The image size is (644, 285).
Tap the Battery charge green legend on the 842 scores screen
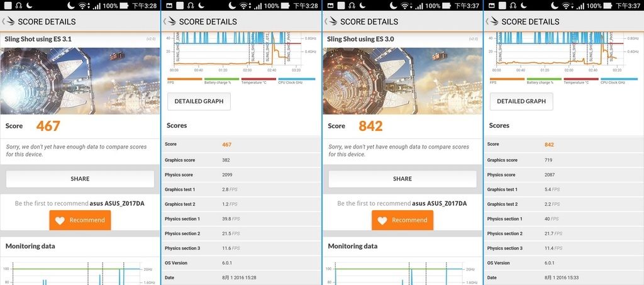tap(544, 81)
